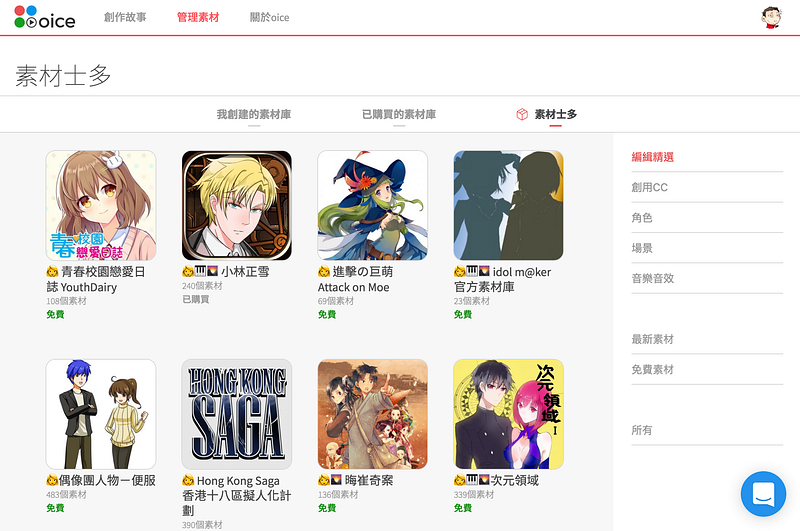The height and width of the screenshot is (531, 800).
Task: Click the piano icon next to idol m@ker
Action: (x=472, y=271)
